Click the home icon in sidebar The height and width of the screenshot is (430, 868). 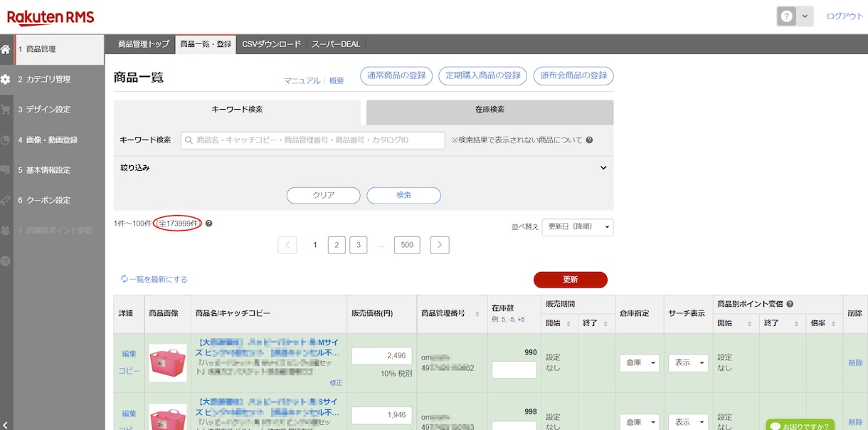click(6, 49)
